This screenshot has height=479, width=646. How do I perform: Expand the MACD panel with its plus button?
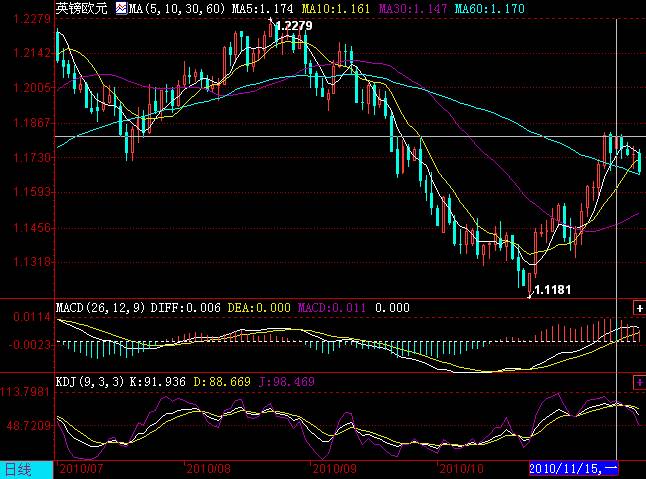click(639, 308)
